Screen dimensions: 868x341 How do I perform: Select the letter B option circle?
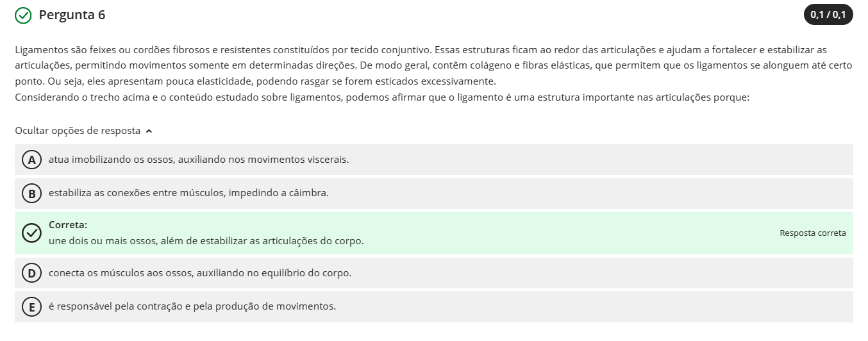pos(31,192)
